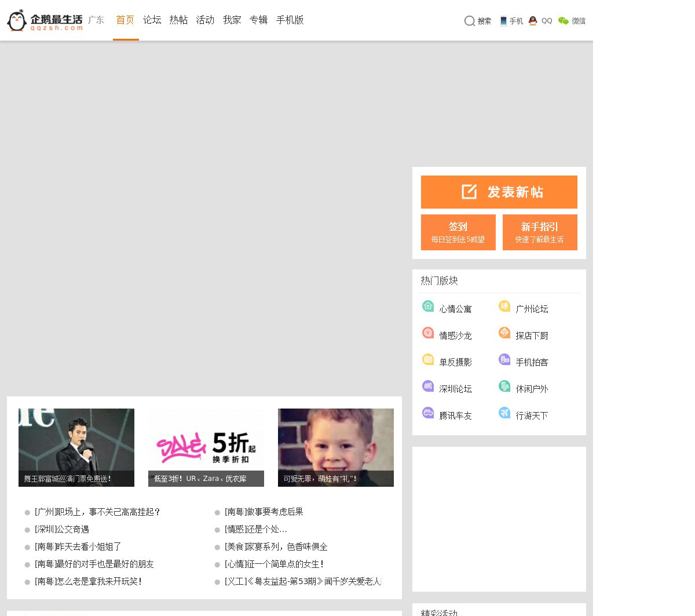
Task: Open the SALE 5折 discount thumbnail
Action: click(206, 447)
